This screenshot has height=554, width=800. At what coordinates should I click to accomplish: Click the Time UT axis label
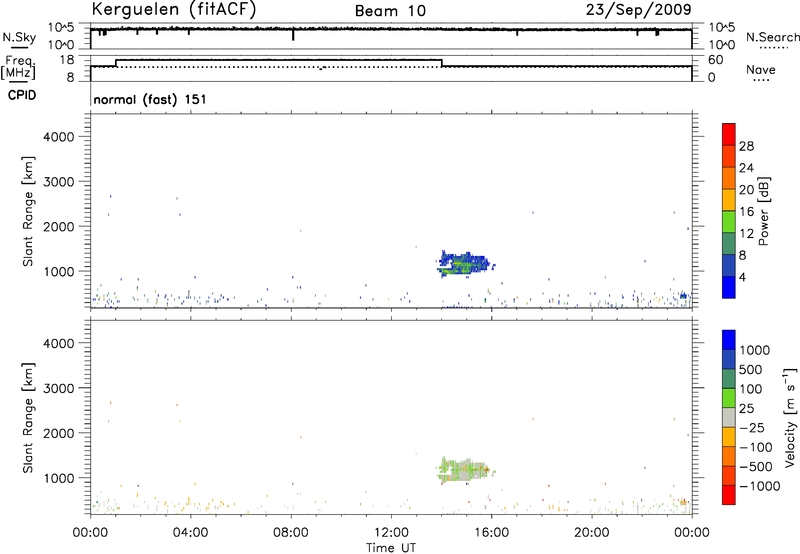[x=391, y=548]
